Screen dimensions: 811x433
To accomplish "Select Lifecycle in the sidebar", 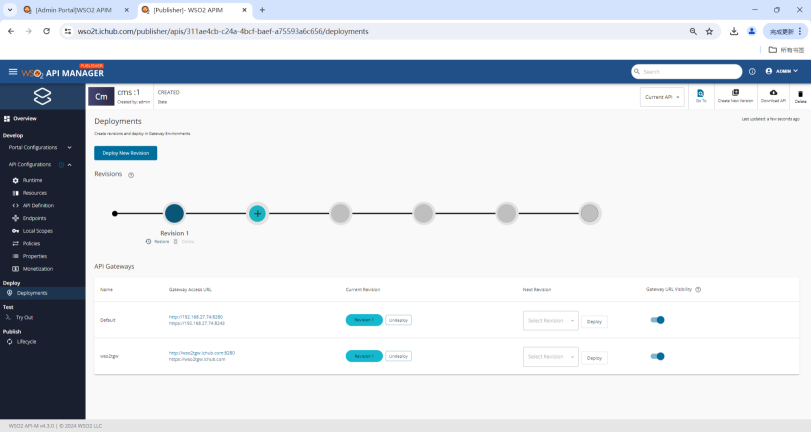I will 26,341.
